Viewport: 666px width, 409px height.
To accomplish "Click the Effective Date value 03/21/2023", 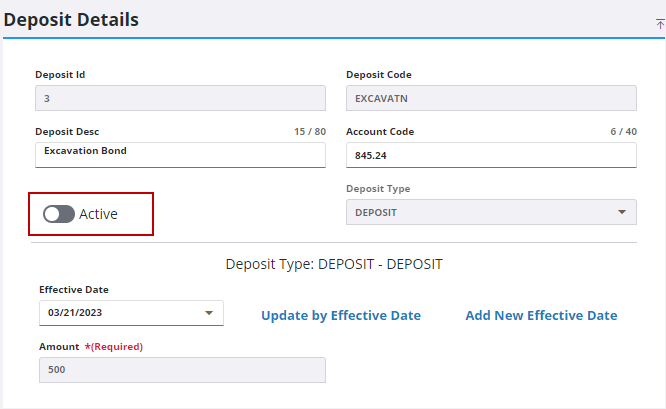I will 75,313.
